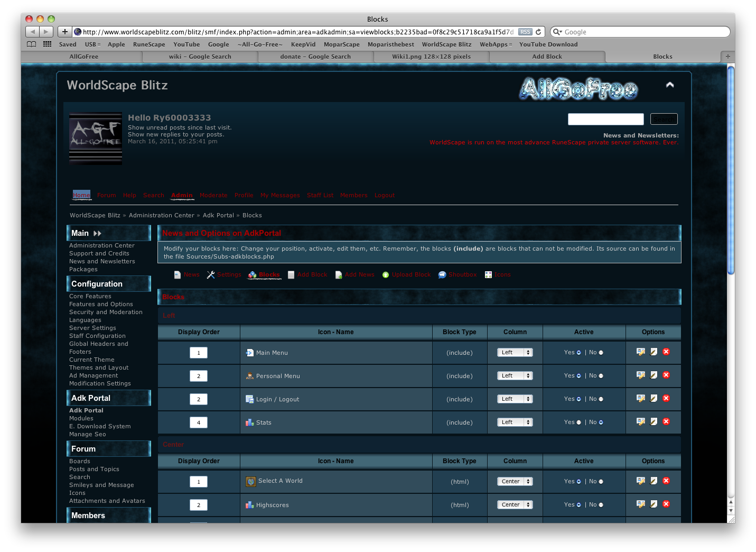Click the permissions icon for Main Menu block
756x552 pixels.
pos(641,352)
